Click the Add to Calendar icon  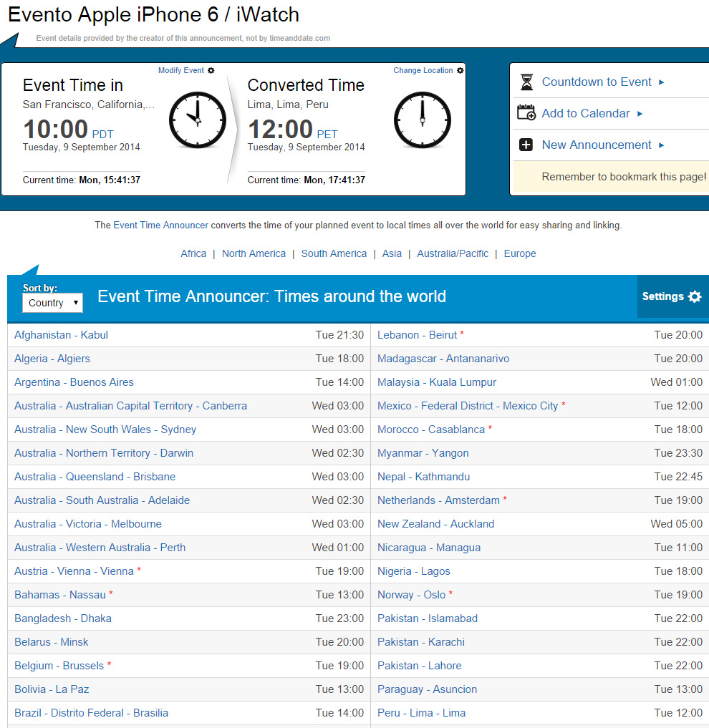(526, 113)
